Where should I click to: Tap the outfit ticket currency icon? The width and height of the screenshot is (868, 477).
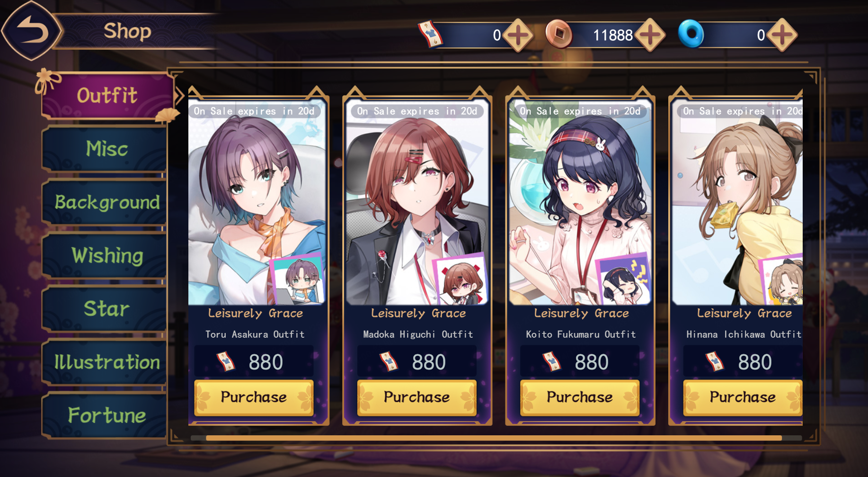tap(430, 35)
